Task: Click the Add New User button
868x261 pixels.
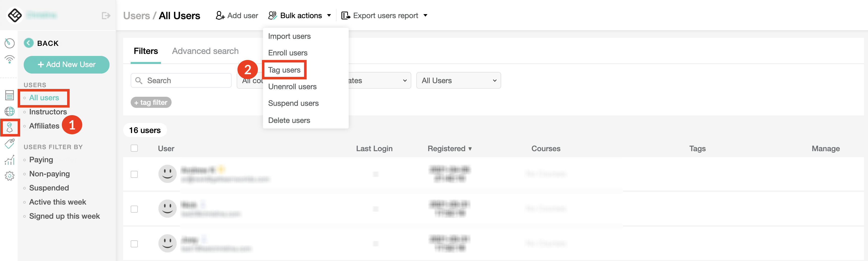Action: pos(66,64)
